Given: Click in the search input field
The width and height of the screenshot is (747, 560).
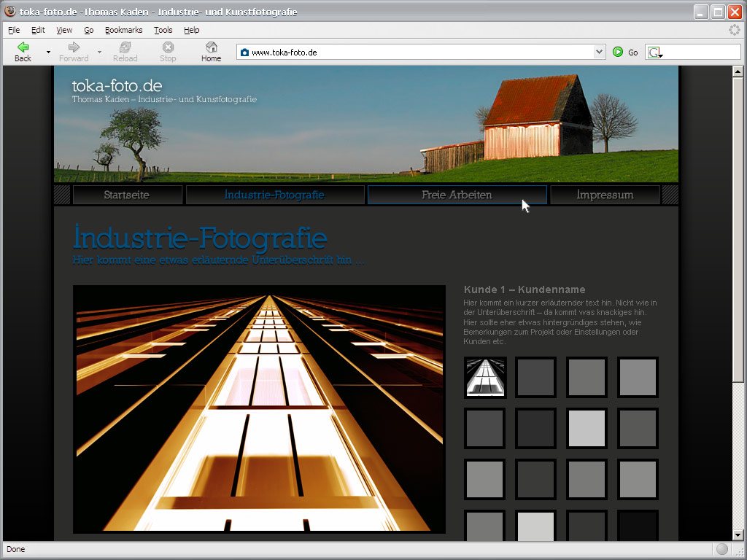Looking at the screenshot, I should pyautogui.click(x=700, y=52).
